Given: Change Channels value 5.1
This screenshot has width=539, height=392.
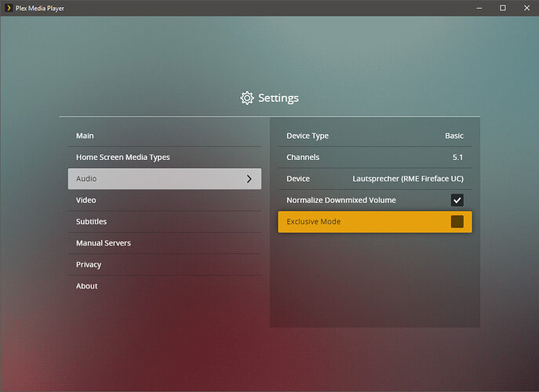Looking at the screenshot, I should [375, 157].
